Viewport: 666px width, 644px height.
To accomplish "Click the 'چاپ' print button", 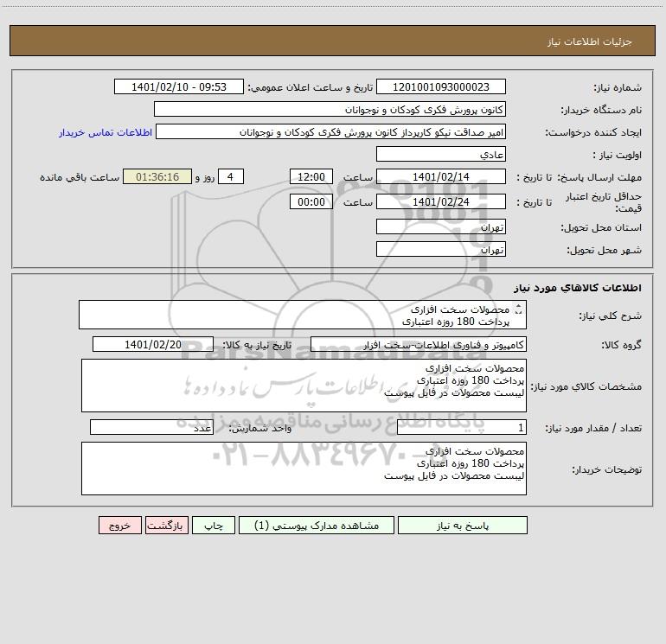I will pos(214,525).
